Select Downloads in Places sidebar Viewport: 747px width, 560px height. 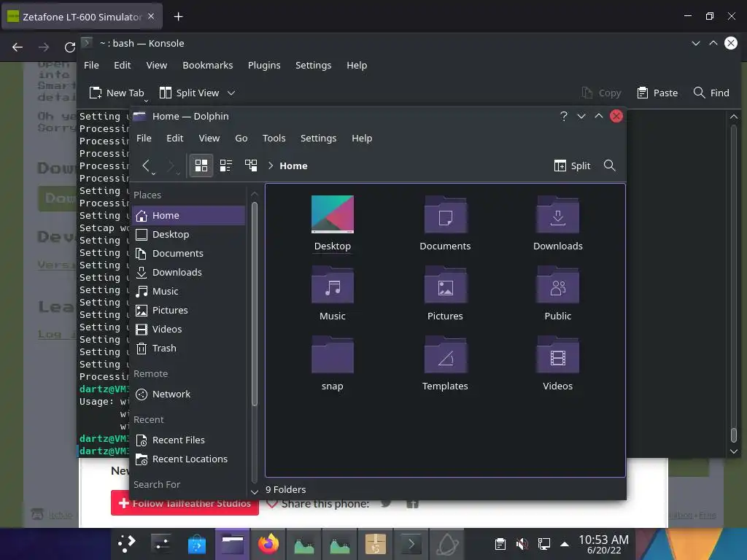(189, 273)
